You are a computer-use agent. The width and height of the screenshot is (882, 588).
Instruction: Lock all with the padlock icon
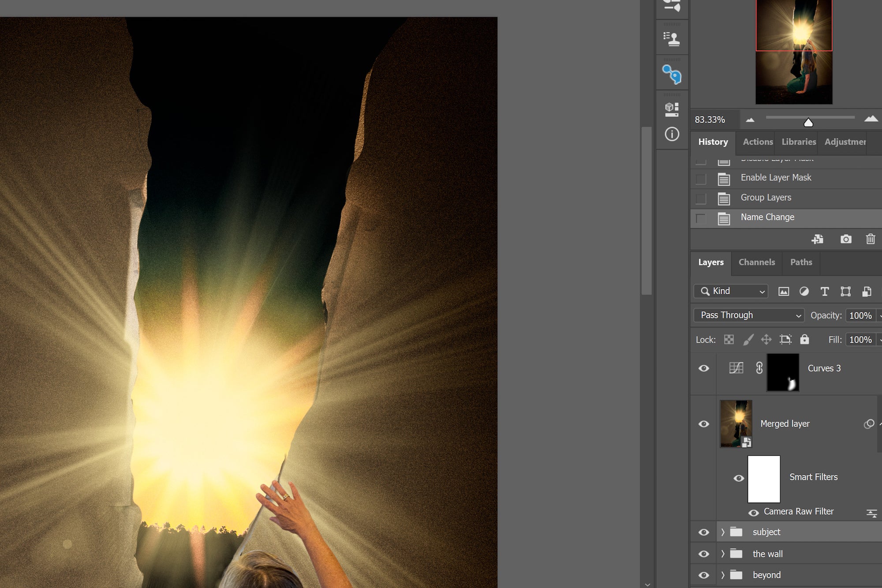pyautogui.click(x=805, y=339)
